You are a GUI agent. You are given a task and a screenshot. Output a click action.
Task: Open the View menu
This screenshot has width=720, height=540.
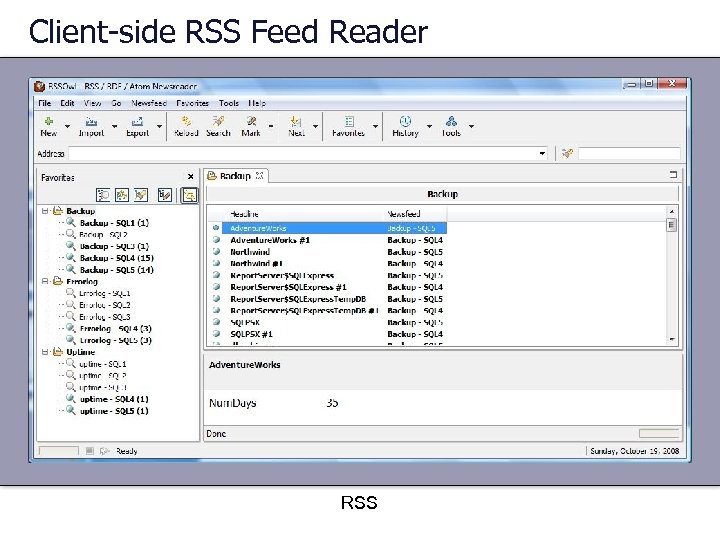(92, 103)
